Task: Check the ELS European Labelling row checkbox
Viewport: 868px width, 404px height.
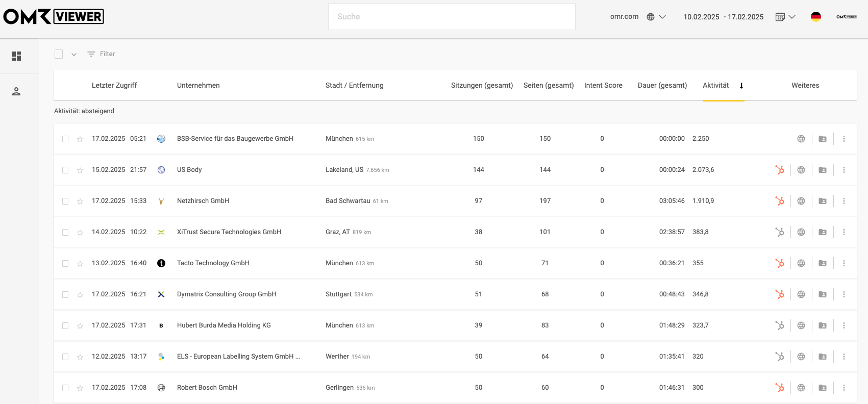Action: click(65, 357)
